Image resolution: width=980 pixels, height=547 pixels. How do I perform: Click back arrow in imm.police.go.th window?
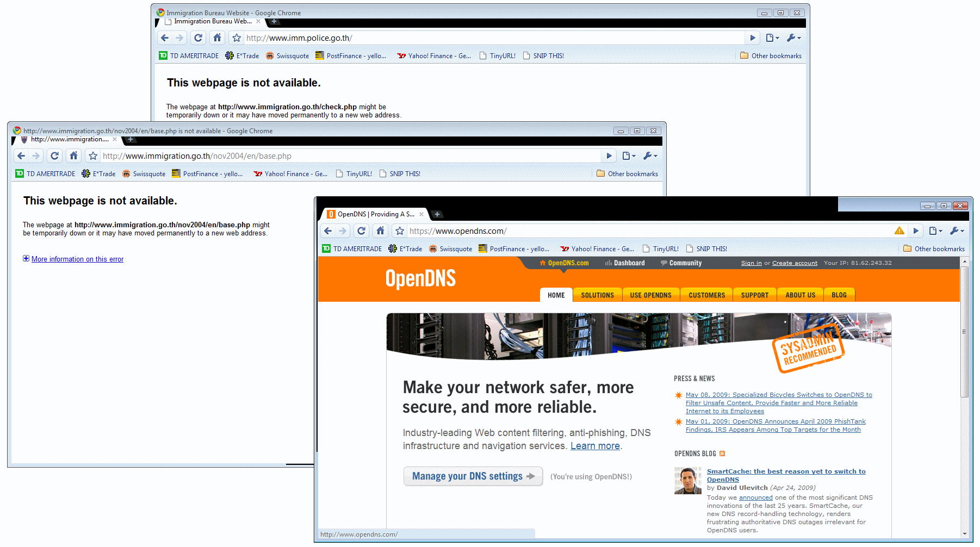(165, 38)
